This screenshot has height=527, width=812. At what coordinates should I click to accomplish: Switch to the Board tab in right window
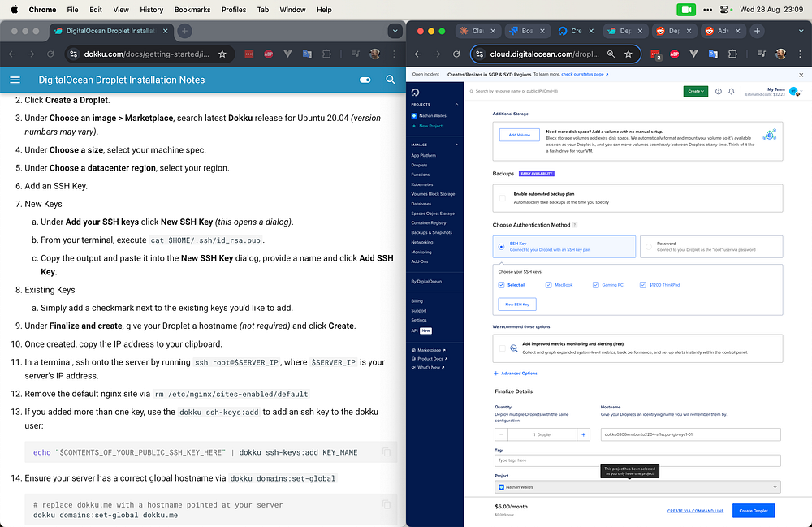tap(527, 31)
